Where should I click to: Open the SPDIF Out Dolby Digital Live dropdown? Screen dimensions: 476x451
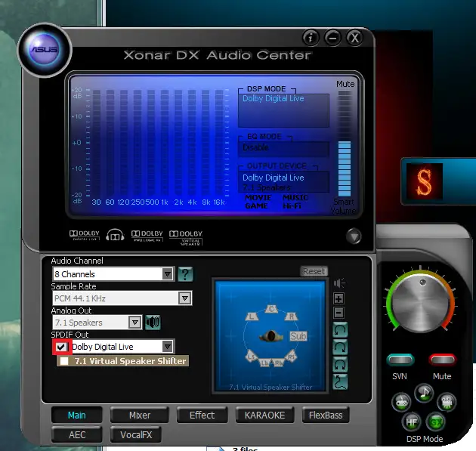168,346
